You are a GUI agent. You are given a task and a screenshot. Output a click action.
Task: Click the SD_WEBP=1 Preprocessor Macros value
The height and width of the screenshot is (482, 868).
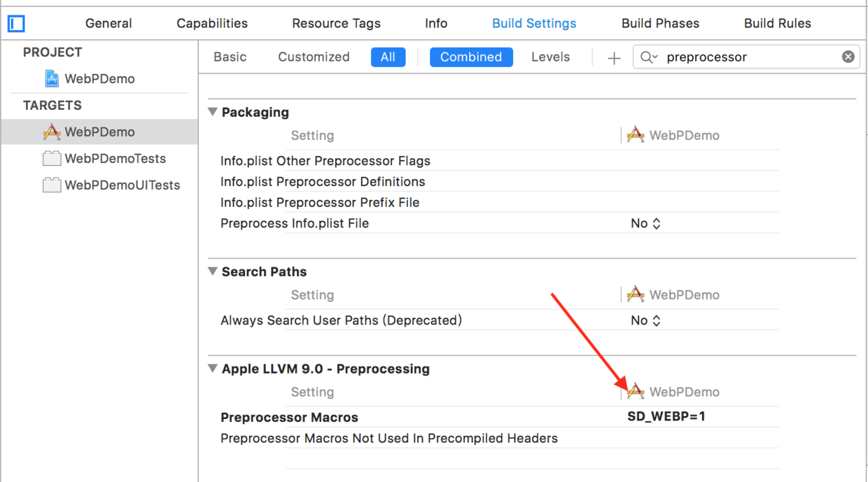point(666,417)
